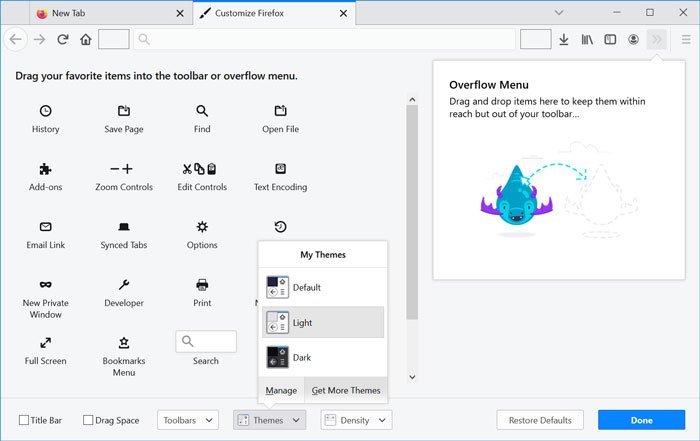Click the Full Screen arrows icon
700x441 pixels.
pyautogui.click(x=46, y=343)
